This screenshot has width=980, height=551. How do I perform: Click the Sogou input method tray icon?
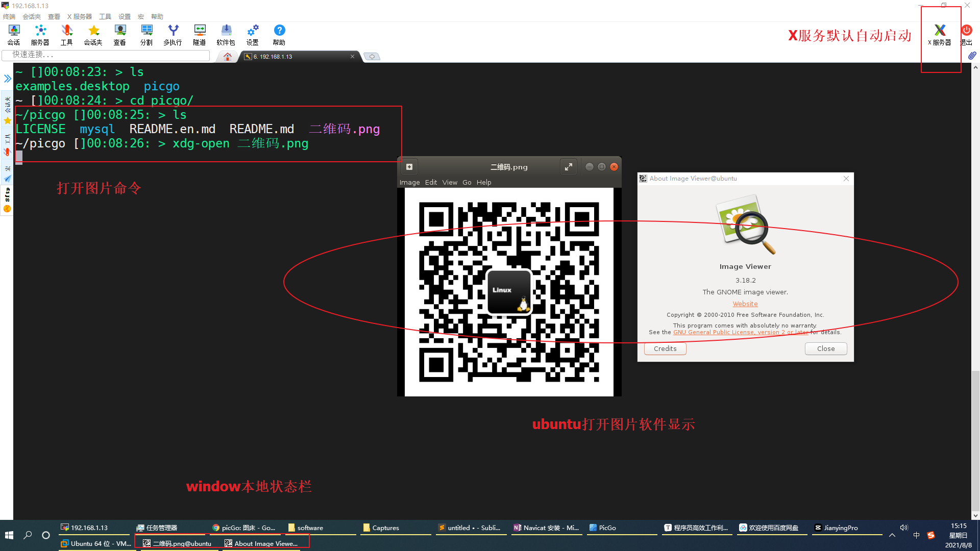(931, 535)
